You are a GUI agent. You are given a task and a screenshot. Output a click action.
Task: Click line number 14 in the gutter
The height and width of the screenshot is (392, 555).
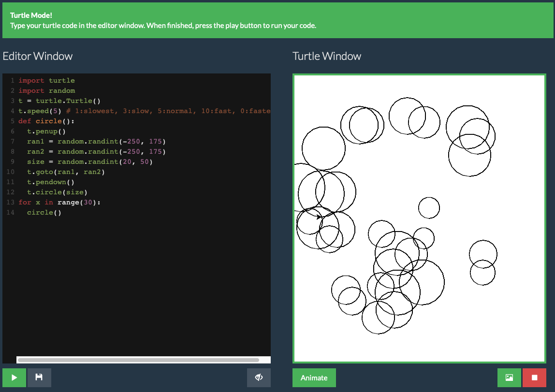click(x=11, y=213)
